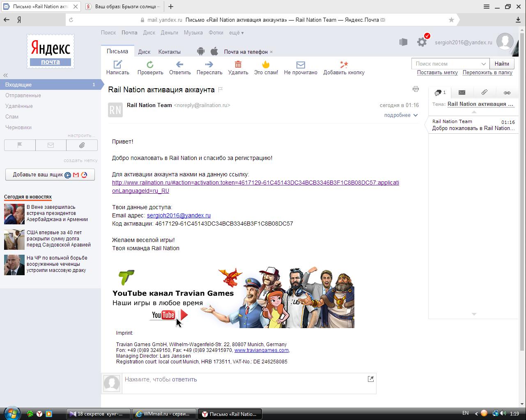Image resolution: width=526 pixels, height=420 pixels.
Task: Click the browser reload icon
Action: click(x=71, y=20)
